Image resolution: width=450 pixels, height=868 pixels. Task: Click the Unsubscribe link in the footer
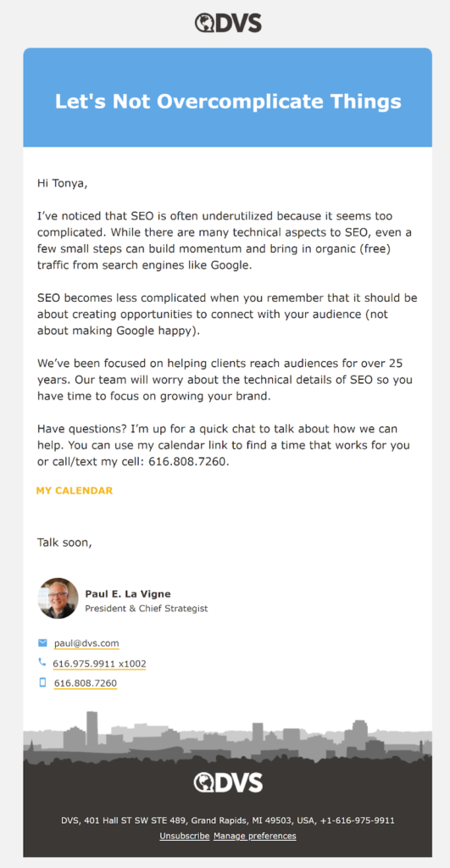pos(184,836)
